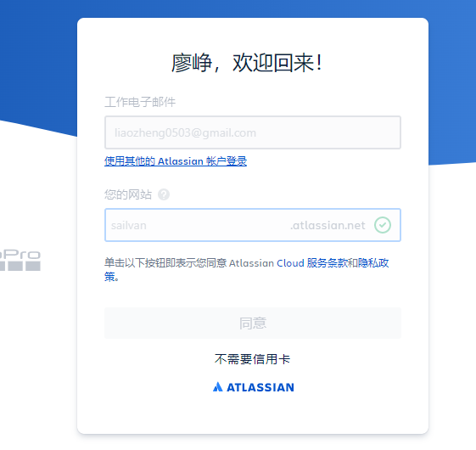Viewport: 476px width, 450px height.
Task: Click the 同意 agree button
Action: (x=253, y=323)
